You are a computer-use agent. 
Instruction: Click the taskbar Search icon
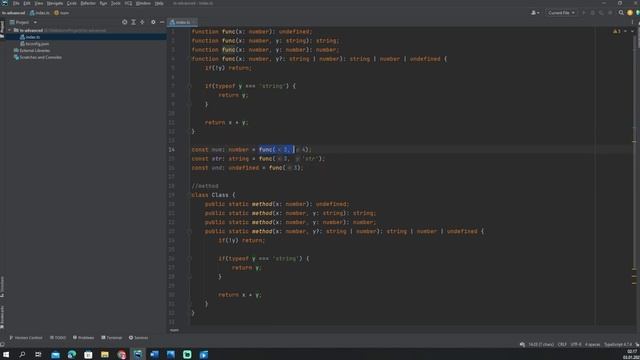point(22,354)
